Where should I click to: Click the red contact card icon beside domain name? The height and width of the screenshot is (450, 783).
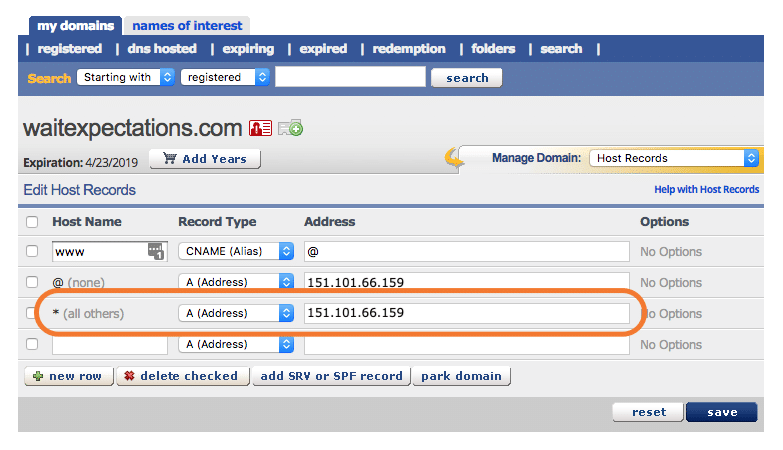click(260, 128)
